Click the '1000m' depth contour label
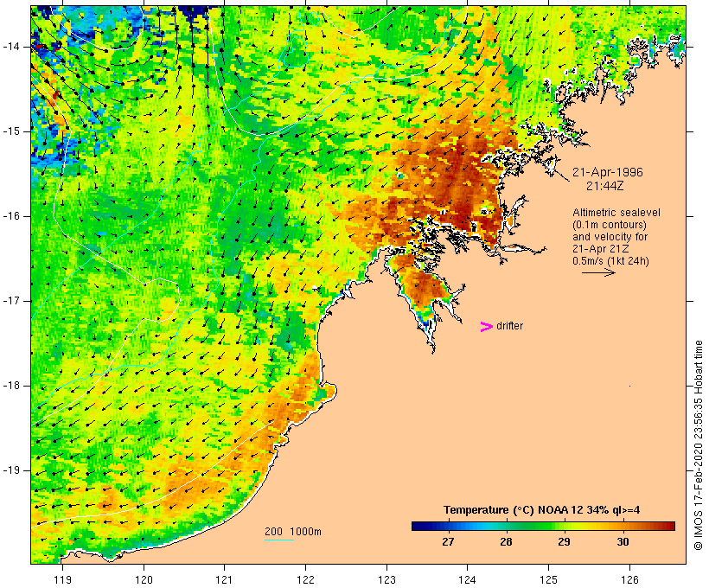The height and width of the screenshot is (588, 709). [x=306, y=532]
